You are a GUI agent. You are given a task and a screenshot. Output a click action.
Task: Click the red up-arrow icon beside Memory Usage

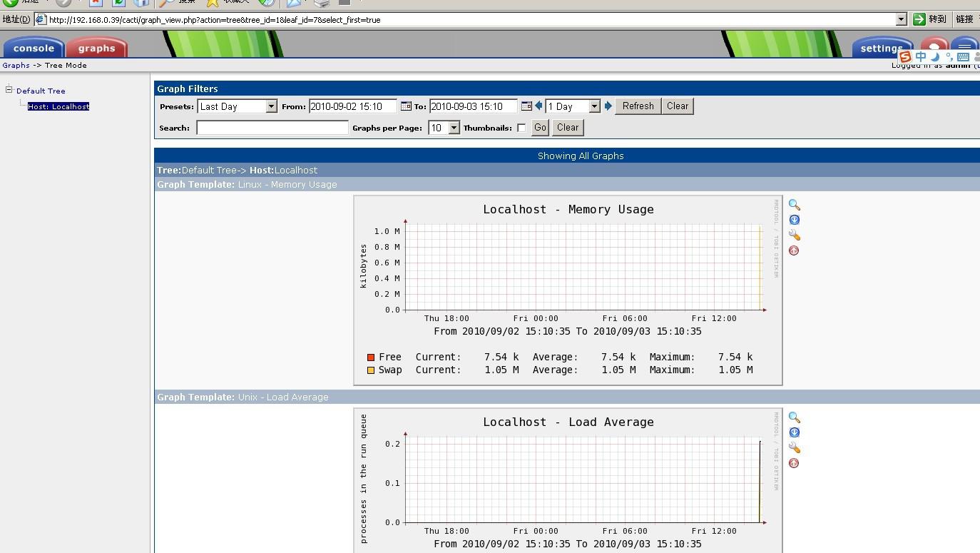pos(794,250)
